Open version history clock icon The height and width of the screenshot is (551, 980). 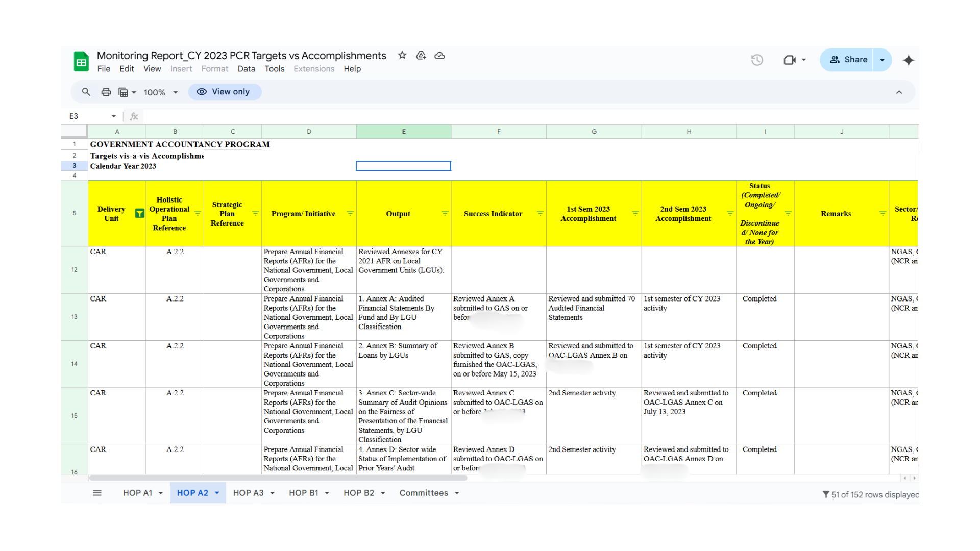757,60
